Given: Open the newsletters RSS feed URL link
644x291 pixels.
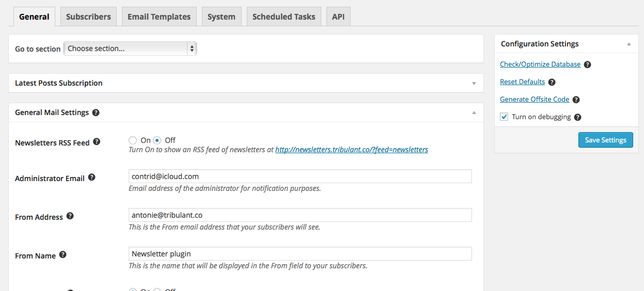Looking at the screenshot, I should click(351, 150).
